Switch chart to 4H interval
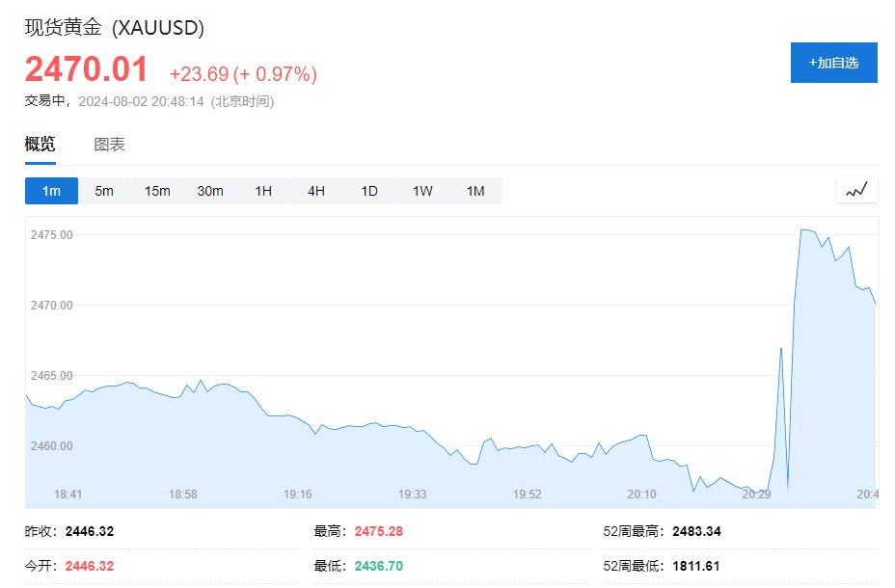895x588 pixels. point(316,191)
